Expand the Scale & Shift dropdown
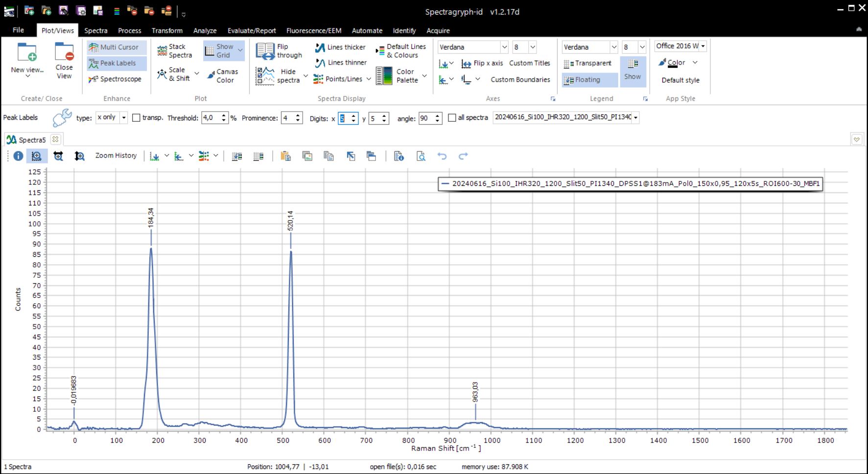Screen dimensions: 868x474 (x=197, y=74)
